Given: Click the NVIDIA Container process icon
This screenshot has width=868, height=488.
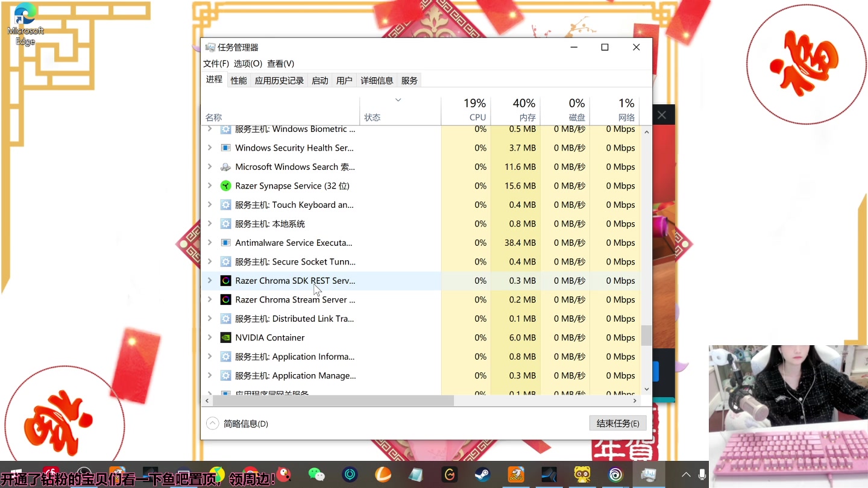Looking at the screenshot, I should click(x=225, y=337).
